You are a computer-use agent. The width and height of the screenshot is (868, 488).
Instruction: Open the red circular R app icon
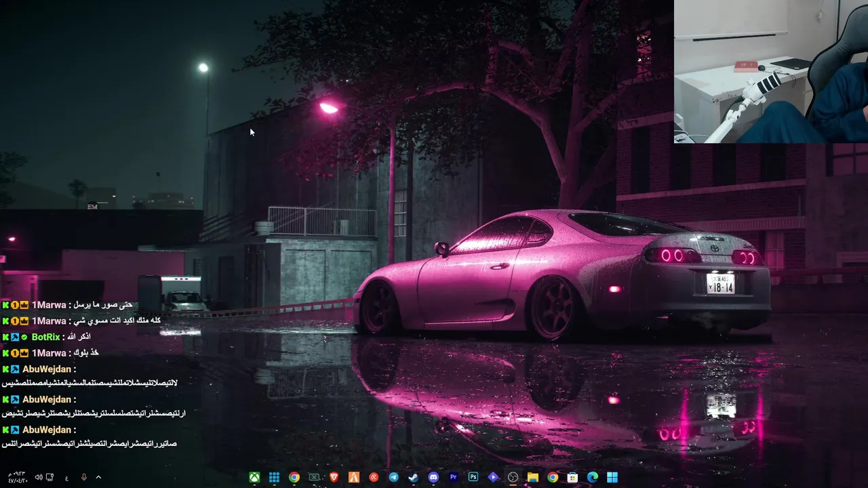(374, 477)
